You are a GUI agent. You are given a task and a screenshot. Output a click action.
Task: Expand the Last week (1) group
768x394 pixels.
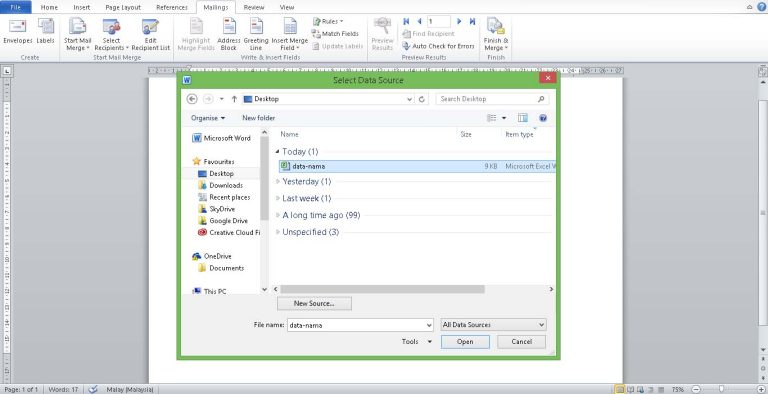(278, 198)
